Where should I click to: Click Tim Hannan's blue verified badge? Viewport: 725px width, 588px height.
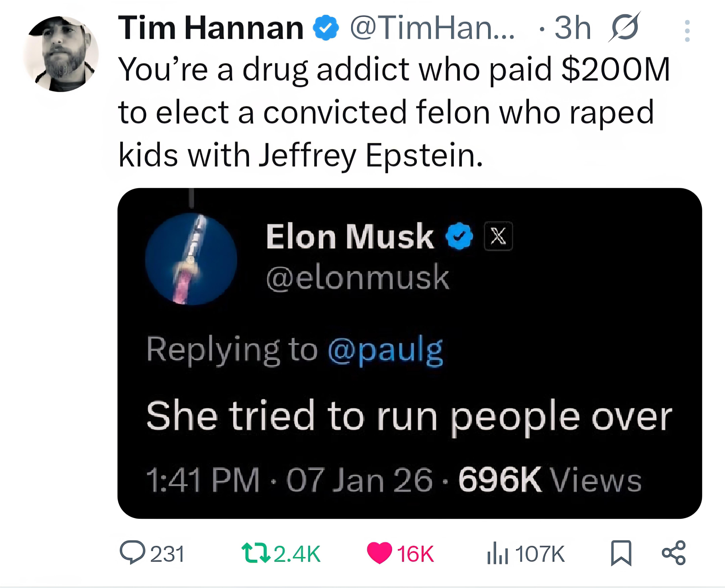325,28
